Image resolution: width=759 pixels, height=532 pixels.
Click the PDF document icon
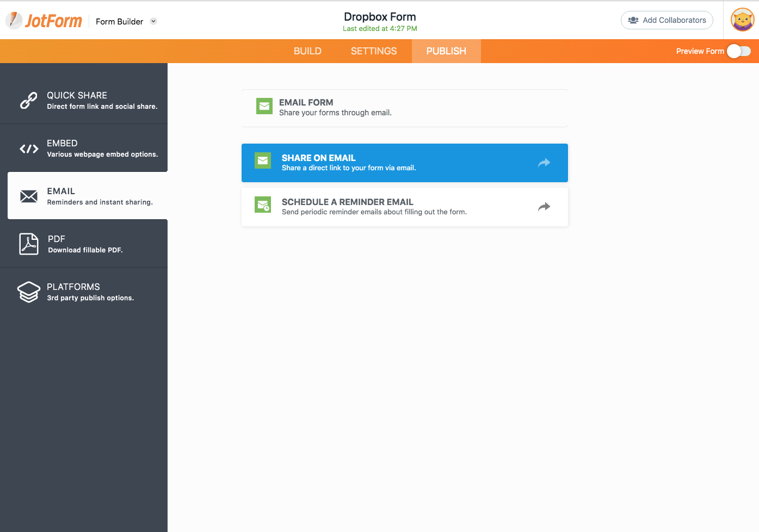[x=29, y=244]
